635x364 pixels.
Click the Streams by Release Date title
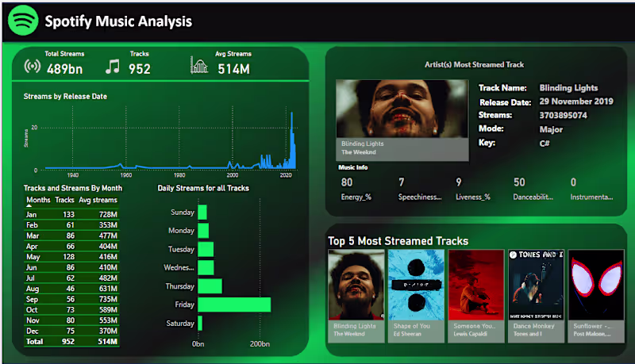[65, 96]
